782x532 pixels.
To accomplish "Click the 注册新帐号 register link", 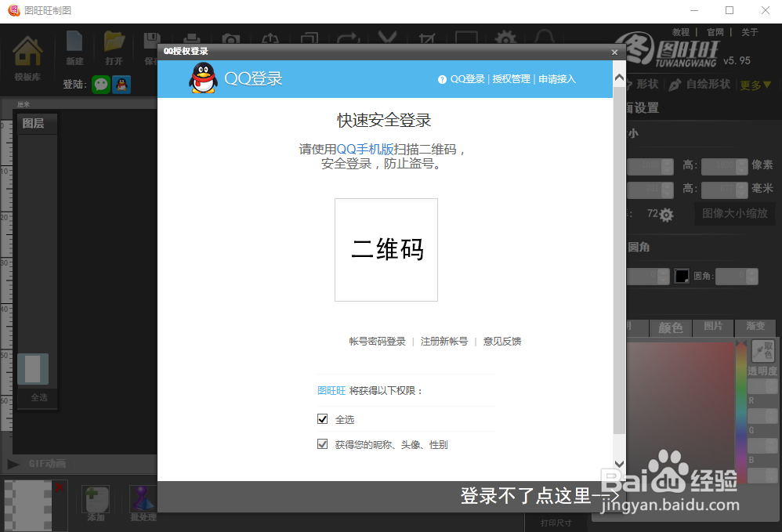I will (x=443, y=342).
